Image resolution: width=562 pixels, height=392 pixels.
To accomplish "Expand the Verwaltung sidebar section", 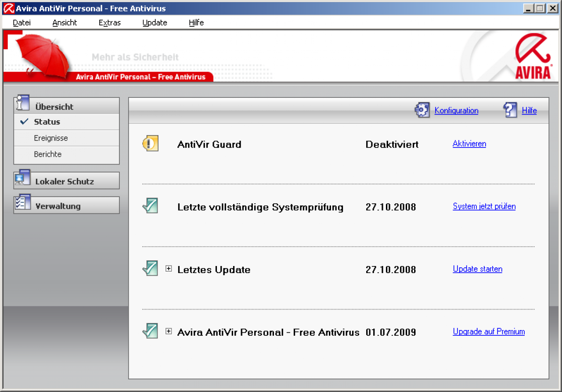I will click(67, 205).
